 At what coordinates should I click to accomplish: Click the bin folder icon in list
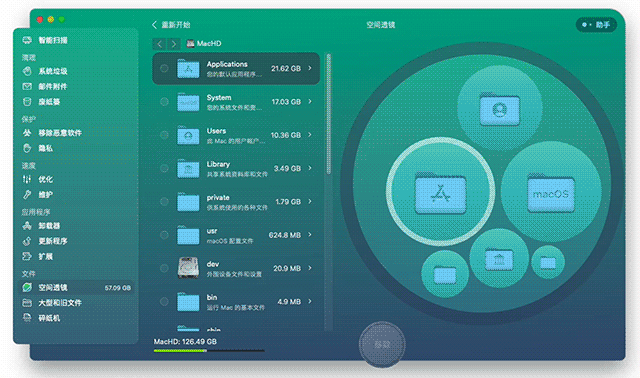coord(188,302)
